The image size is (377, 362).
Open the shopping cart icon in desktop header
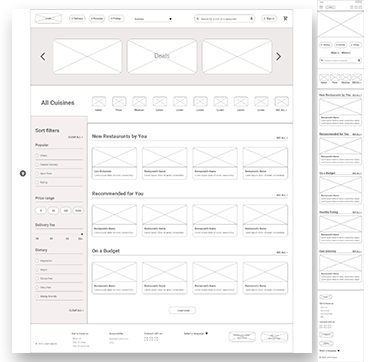[x=285, y=19]
